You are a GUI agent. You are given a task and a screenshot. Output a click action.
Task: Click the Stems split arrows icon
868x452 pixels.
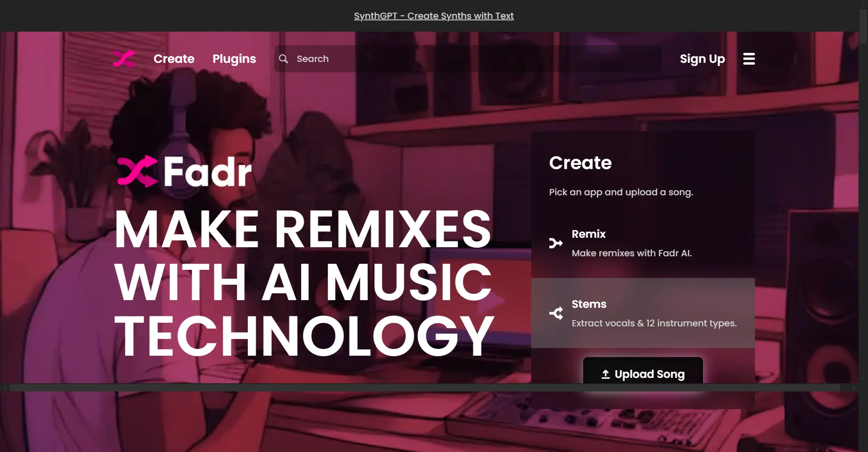click(556, 313)
